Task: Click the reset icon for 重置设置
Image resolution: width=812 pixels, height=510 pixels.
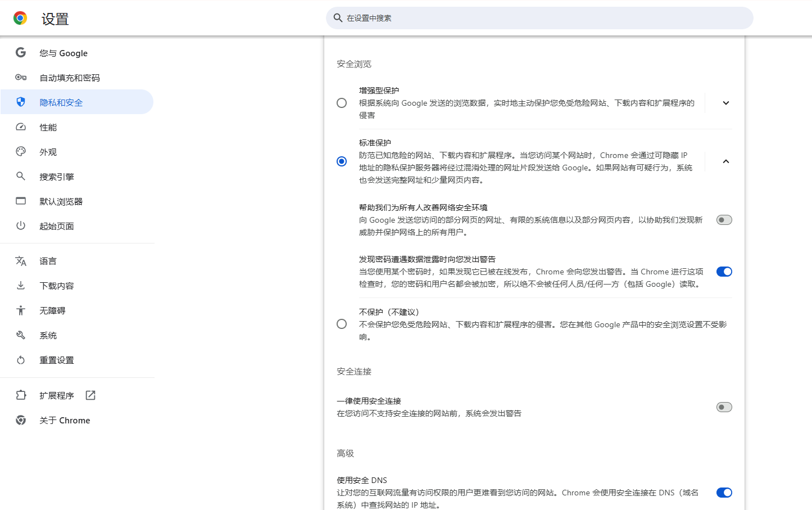Action: pyautogui.click(x=21, y=360)
